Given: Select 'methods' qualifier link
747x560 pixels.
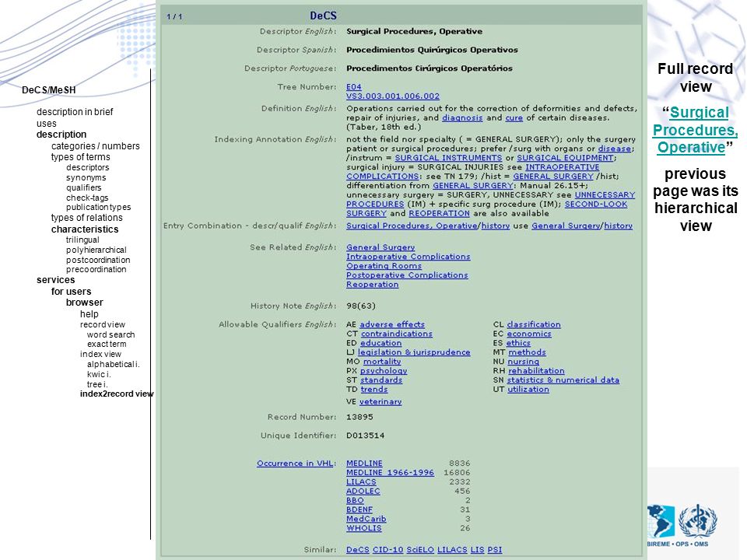Looking at the screenshot, I should tap(527, 352).
